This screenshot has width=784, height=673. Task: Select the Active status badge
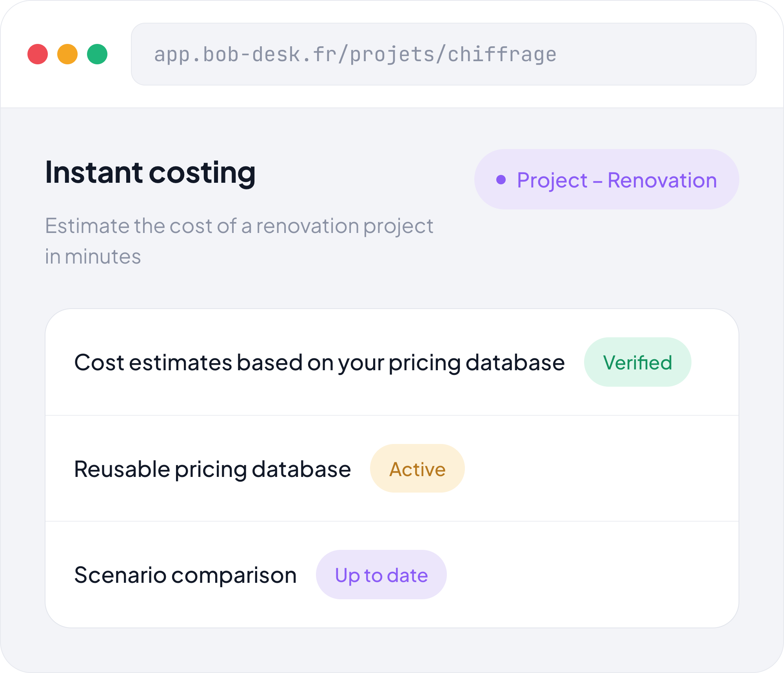pyautogui.click(x=417, y=468)
